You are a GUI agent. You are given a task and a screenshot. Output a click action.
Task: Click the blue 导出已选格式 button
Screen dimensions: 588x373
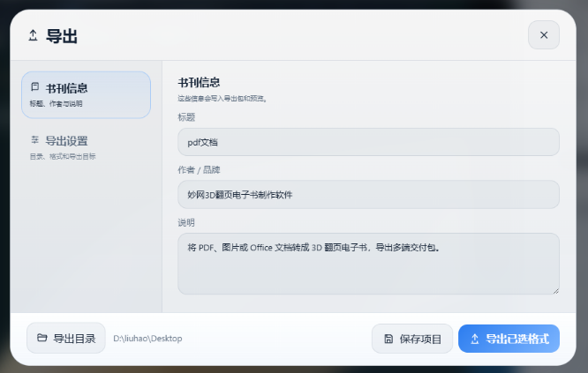[509, 339]
